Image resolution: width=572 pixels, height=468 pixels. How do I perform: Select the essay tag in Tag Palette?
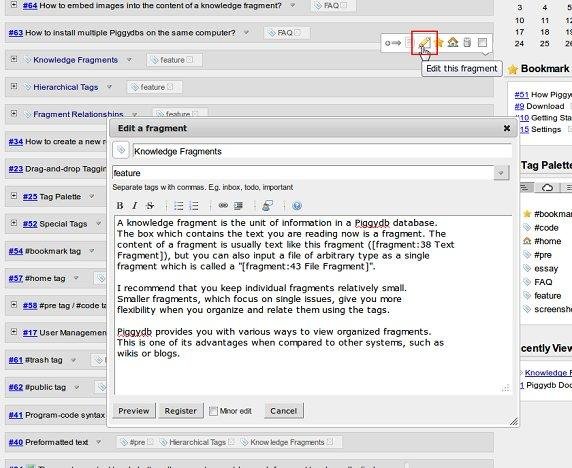click(546, 268)
